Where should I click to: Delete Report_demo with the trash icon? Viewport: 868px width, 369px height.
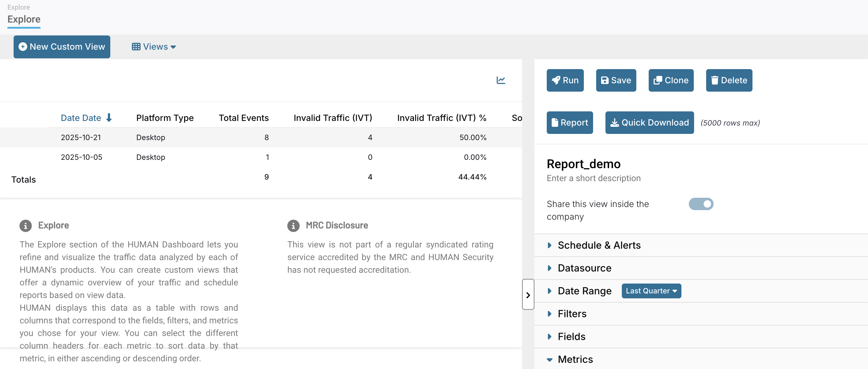729,80
